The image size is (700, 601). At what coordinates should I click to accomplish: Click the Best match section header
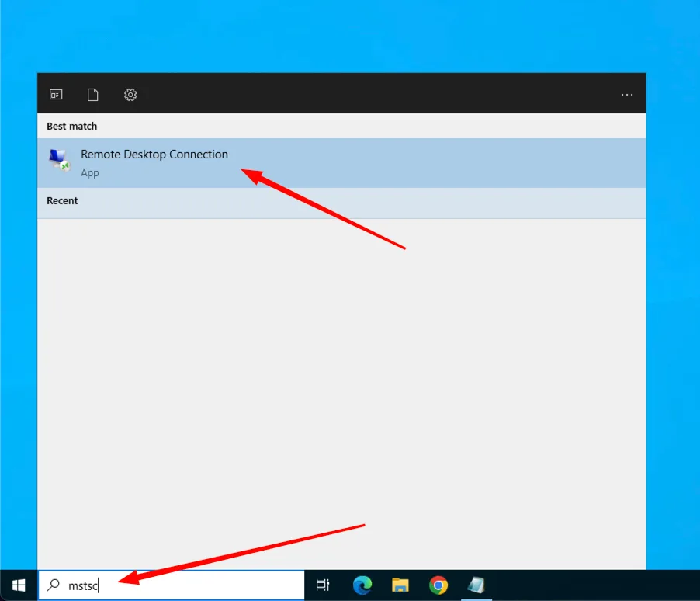coord(72,127)
